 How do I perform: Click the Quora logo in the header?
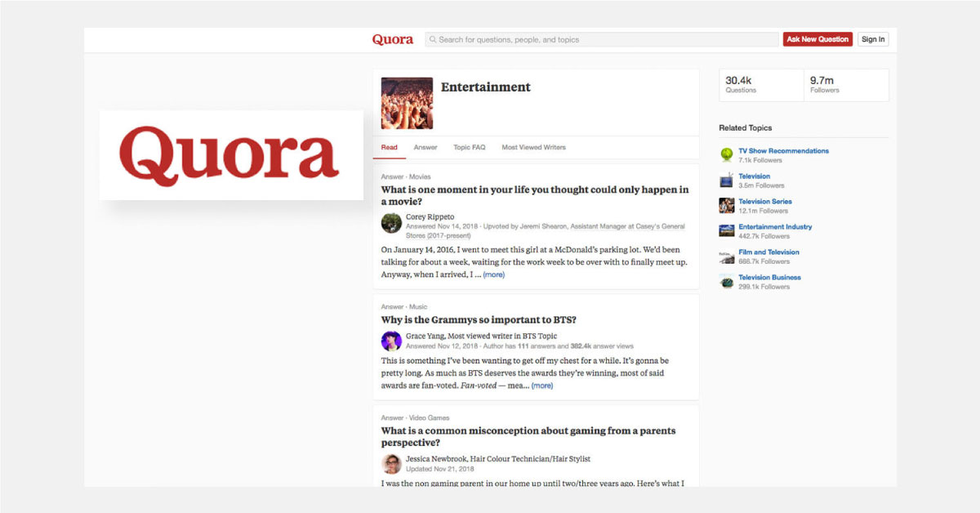tap(393, 39)
